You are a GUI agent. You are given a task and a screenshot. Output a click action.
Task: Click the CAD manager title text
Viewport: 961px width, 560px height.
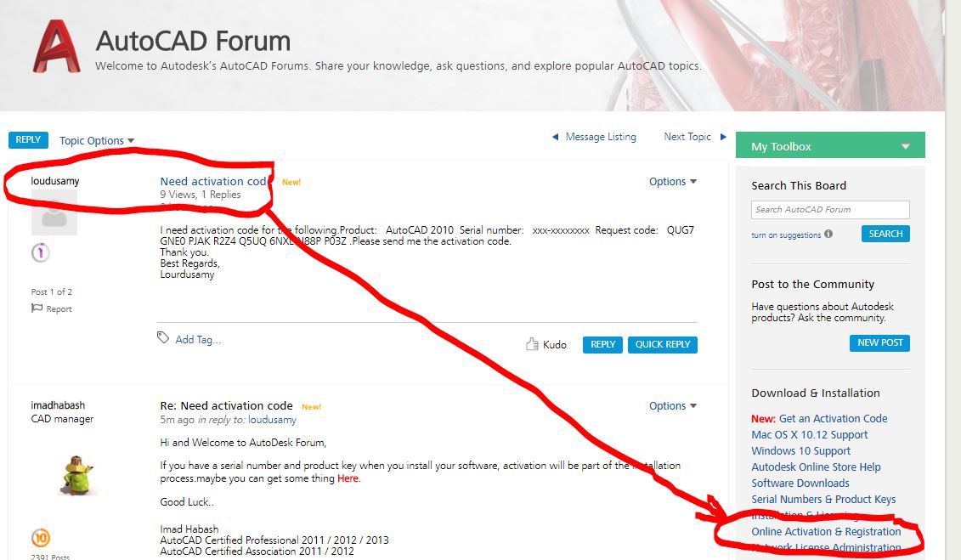pyautogui.click(x=63, y=418)
